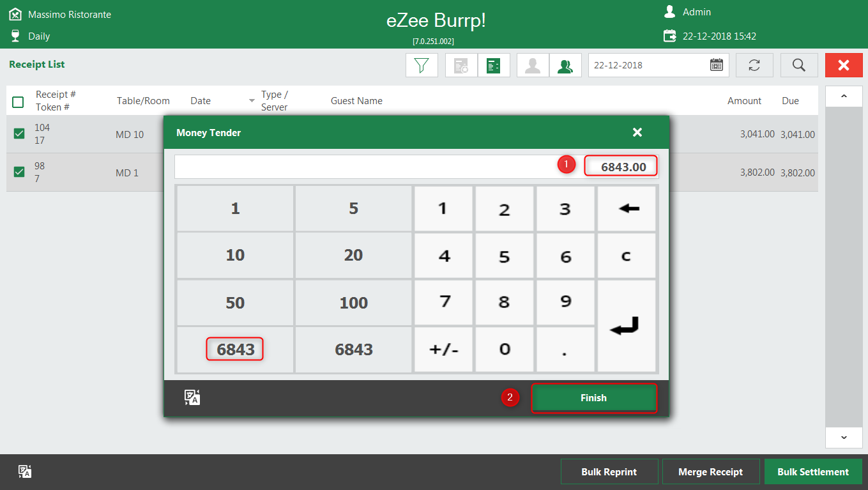Tap the decimal point key

click(x=565, y=349)
